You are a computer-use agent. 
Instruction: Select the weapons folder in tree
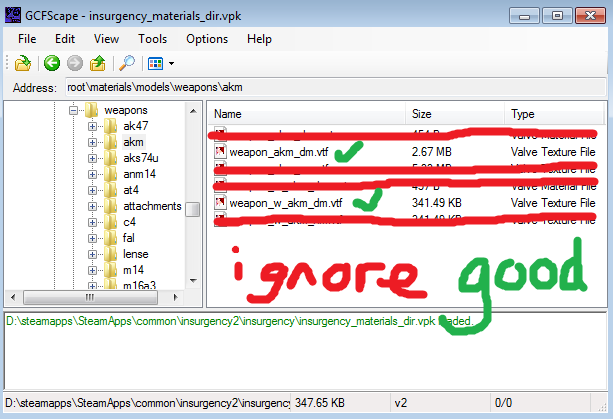click(126, 110)
